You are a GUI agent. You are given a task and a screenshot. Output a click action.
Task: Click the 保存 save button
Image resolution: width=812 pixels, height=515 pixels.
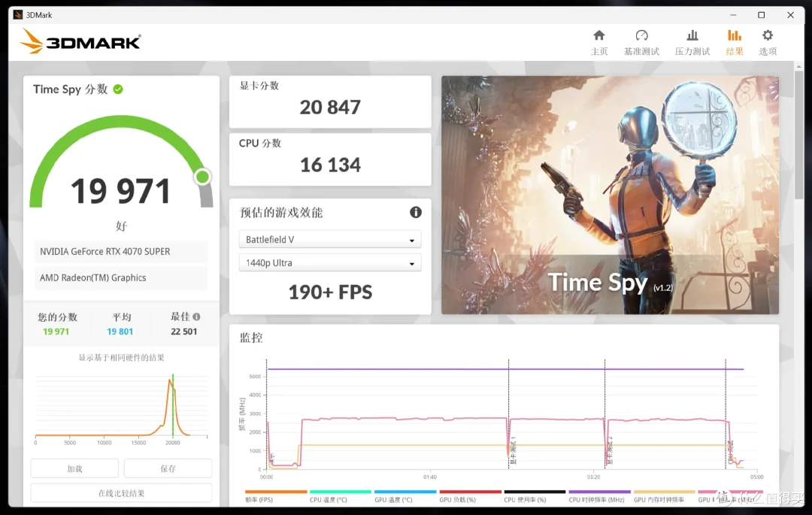[x=168, y=468]
